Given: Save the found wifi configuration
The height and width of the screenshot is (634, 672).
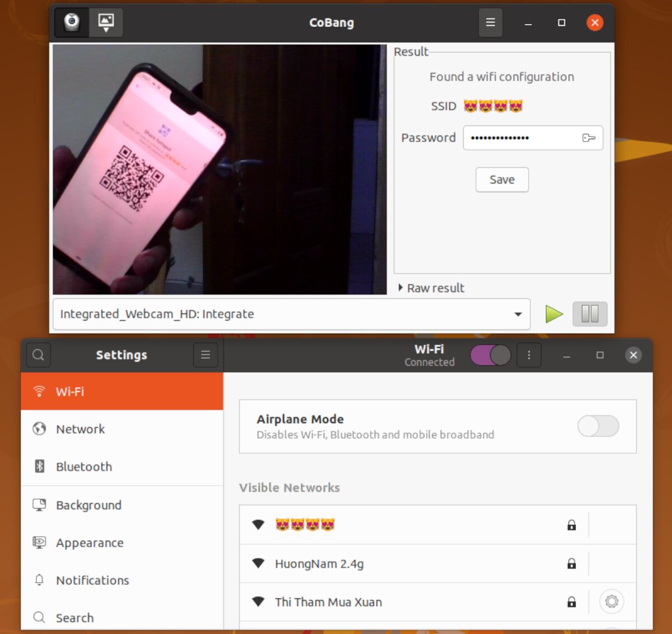Looking at the screenshot, I should (x=501, y=180).
